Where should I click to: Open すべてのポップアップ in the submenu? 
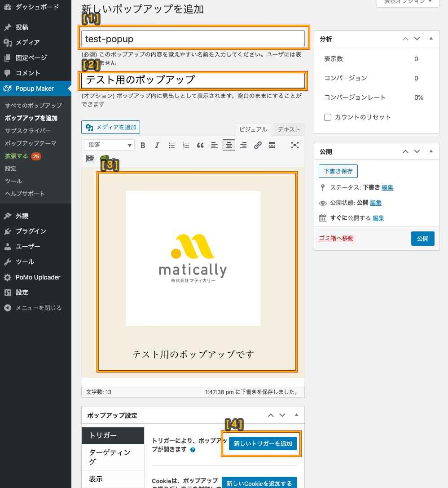pos(34,106)
